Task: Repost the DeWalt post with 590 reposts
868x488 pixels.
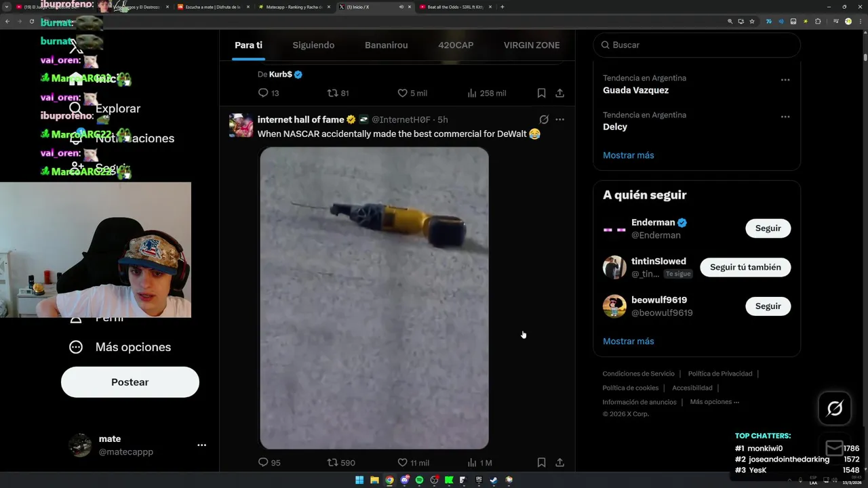Action: pyautogui.click(x=341, y=462)
